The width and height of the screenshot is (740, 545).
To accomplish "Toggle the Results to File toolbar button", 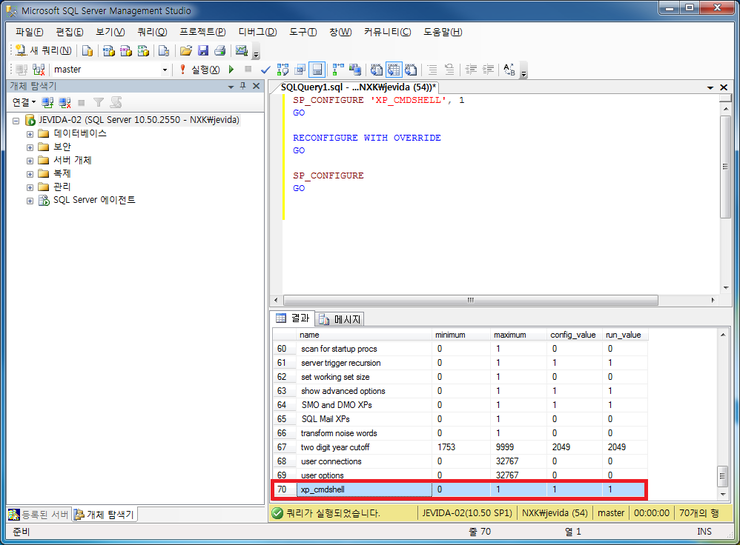I will tap(411, 70).
